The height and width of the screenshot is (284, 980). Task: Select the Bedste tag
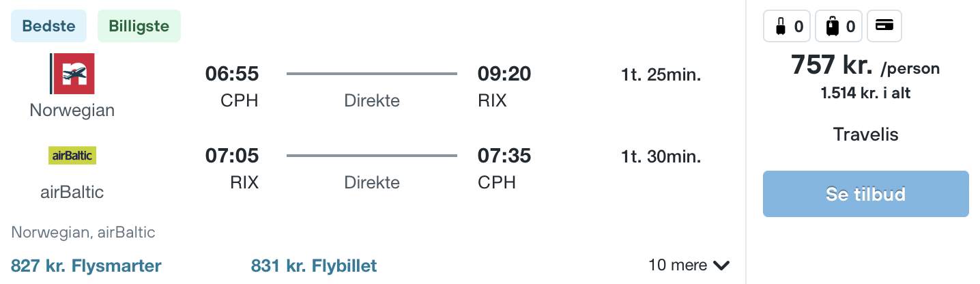48,26
